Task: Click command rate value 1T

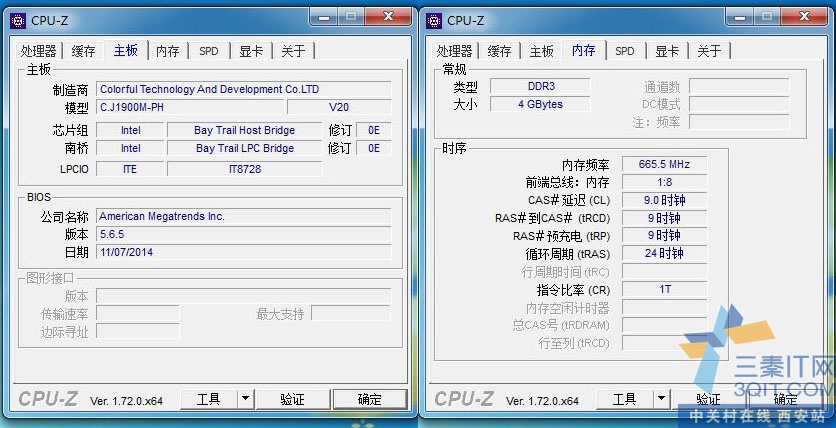Action: point(664,289)
